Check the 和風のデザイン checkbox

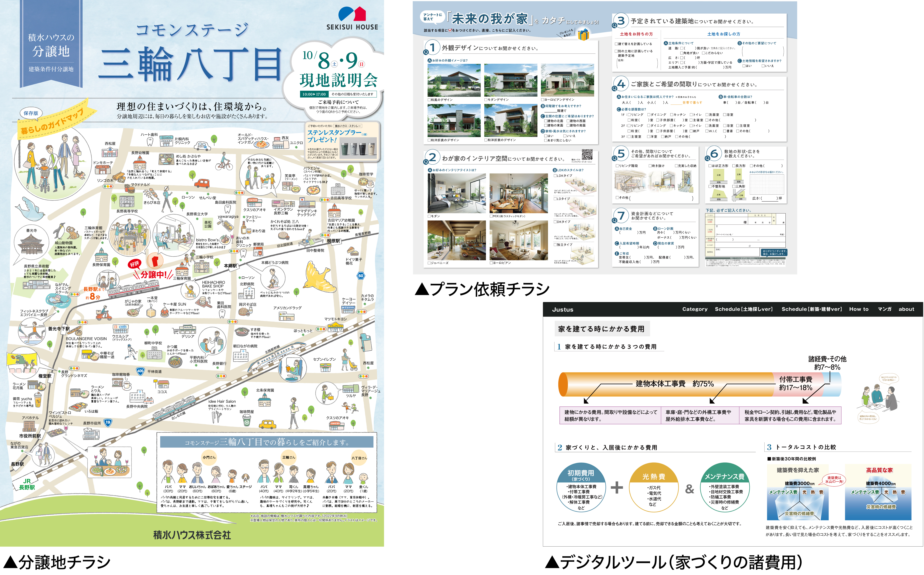(429, 100)
